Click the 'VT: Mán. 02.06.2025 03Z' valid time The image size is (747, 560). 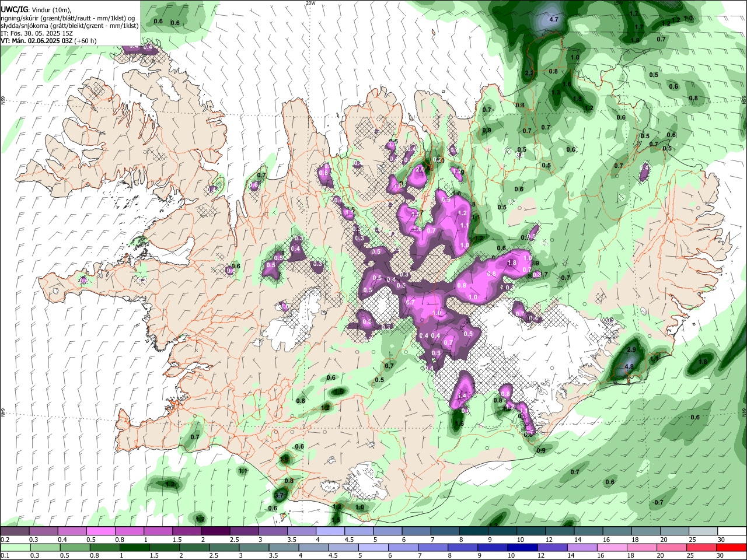coord(36,41)
